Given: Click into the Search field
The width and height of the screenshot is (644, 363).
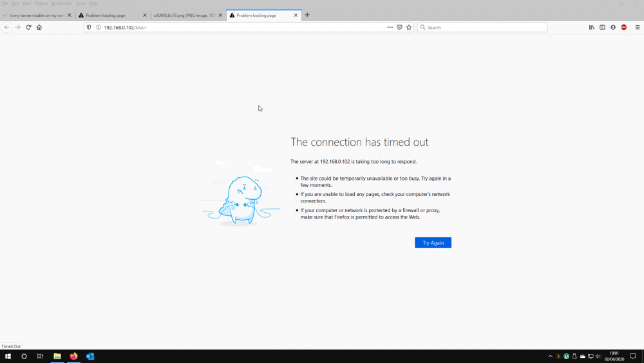Looking at the screenshot, I should click(482, 28).
